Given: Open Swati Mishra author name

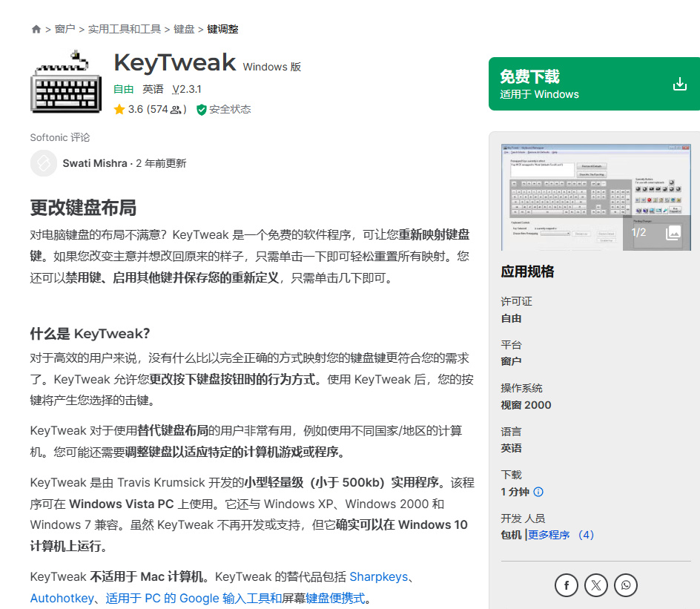Looking at the screenshot, I should pyautogui.click(x=95, y=163).
